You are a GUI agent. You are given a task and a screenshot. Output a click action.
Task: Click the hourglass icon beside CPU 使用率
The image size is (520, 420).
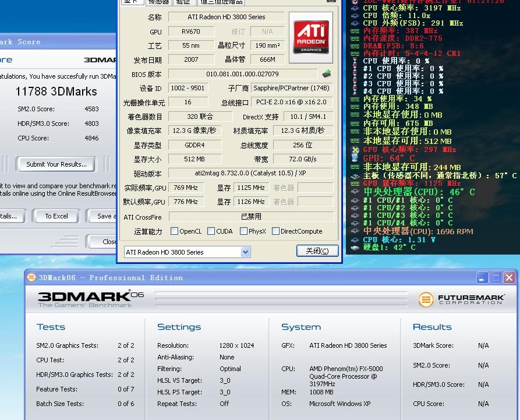click(x=355, y=61)
